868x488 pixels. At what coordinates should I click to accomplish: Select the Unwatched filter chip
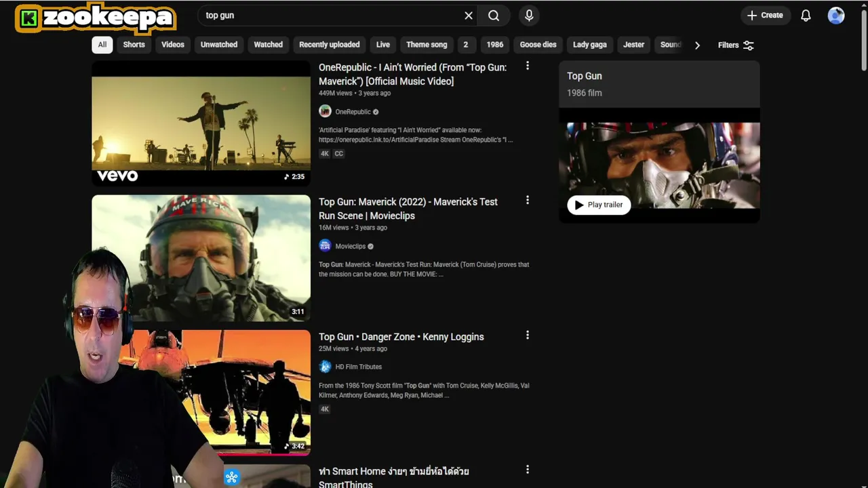point(219,45)
